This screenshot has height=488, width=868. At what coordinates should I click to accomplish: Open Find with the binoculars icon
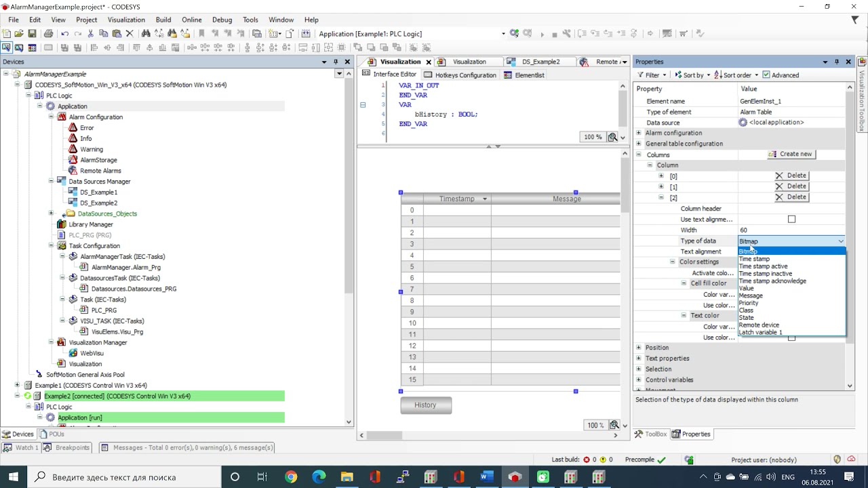(146, 33)
